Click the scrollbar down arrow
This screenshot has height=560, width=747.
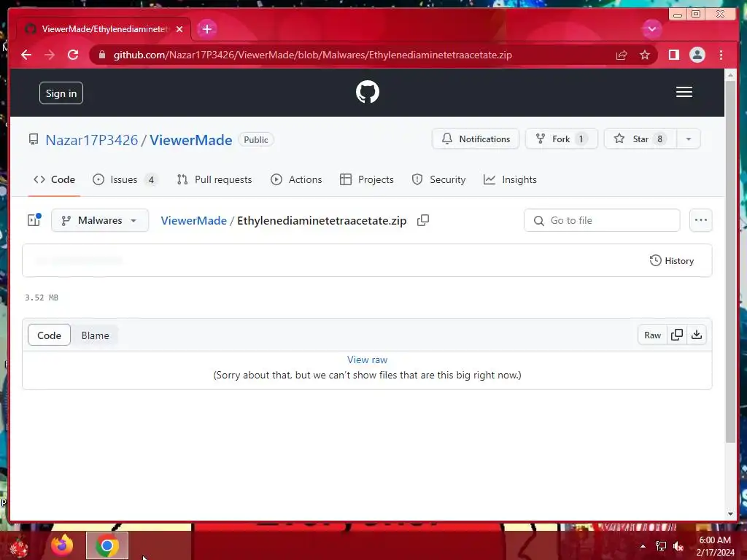click(730, 514)
